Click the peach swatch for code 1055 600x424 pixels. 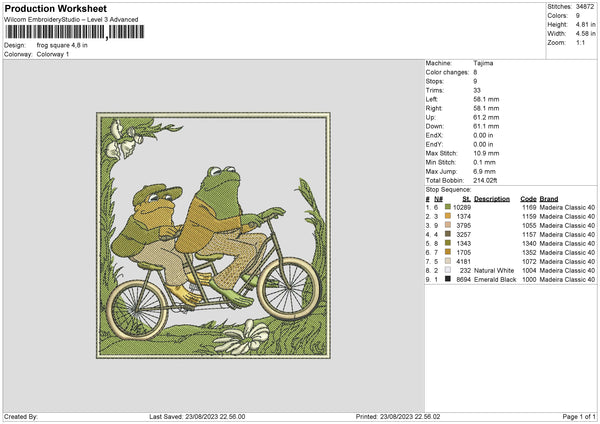[x=448, y=225]
